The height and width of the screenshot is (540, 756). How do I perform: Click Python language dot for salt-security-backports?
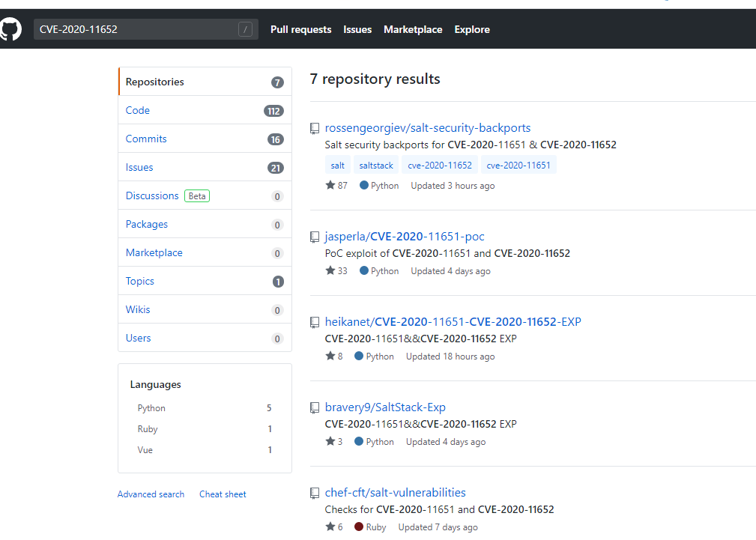pyautogui.click(x=364, y=185)
